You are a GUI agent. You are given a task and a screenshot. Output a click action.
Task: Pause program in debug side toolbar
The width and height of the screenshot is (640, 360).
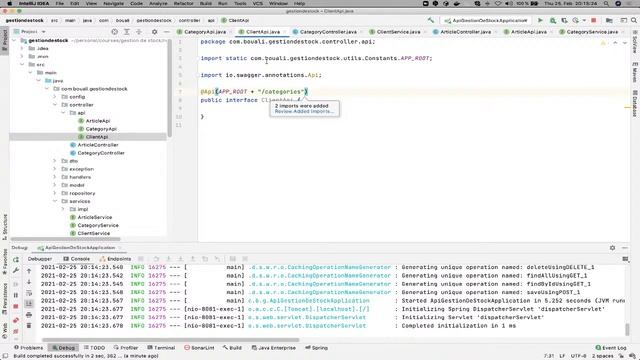(x=16, y=295)
